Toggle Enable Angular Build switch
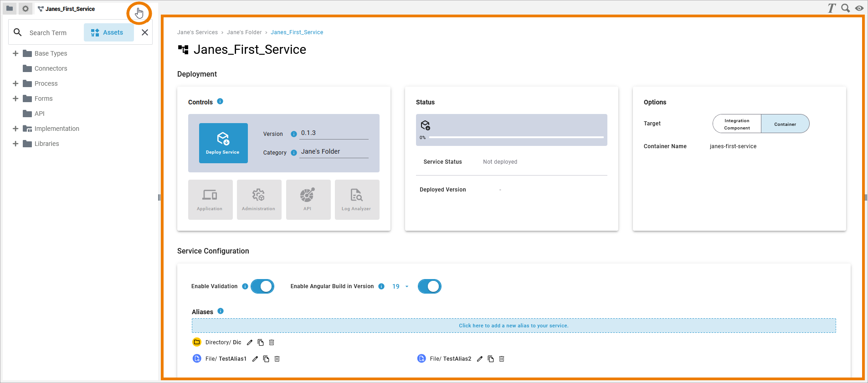868x383 pixels. (430, 286)
